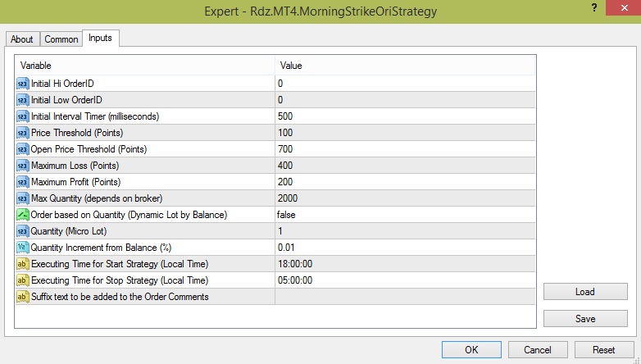
Task: Click the empty Suffix text value cell
Action: [x=405, y=297]
